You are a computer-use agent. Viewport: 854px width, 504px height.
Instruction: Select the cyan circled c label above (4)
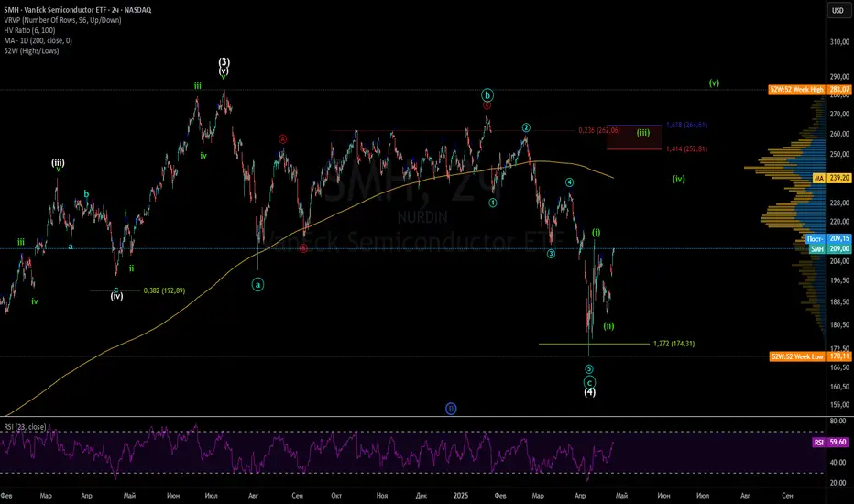click(589, 382)
